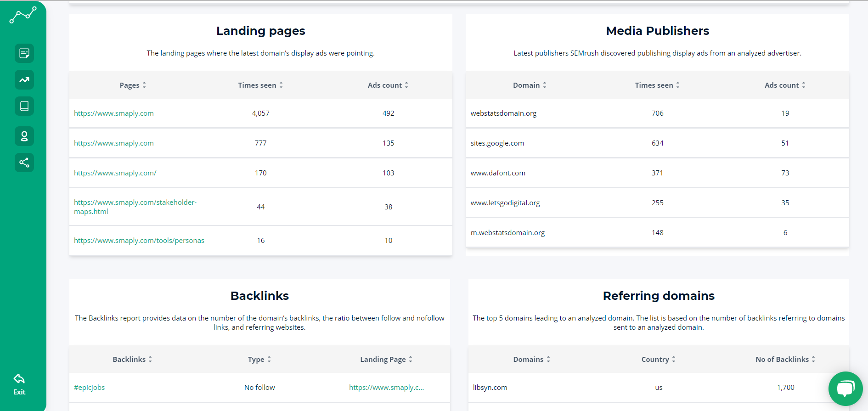Open the trending-arrow analytics icon
Image resolution: width=868 pixels, height=411 pixels.
click(24, 80)
